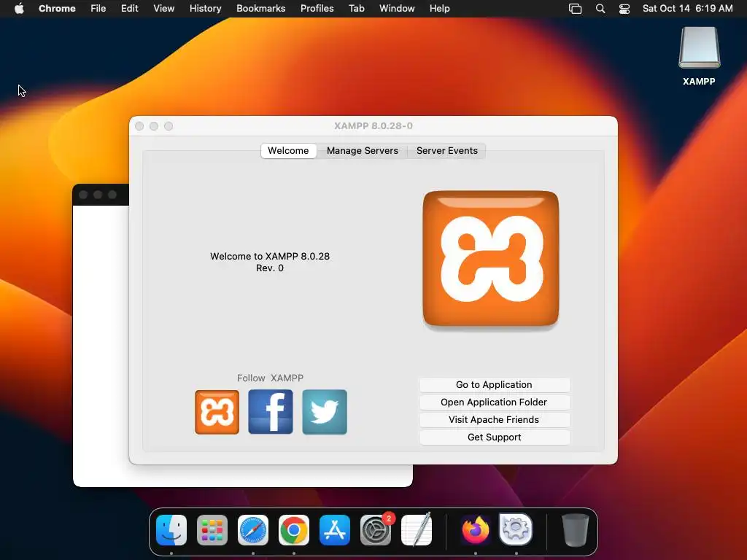
Task: Click the XAMPP 8.0.28-0 window title
Action: (x=373, y=125)
